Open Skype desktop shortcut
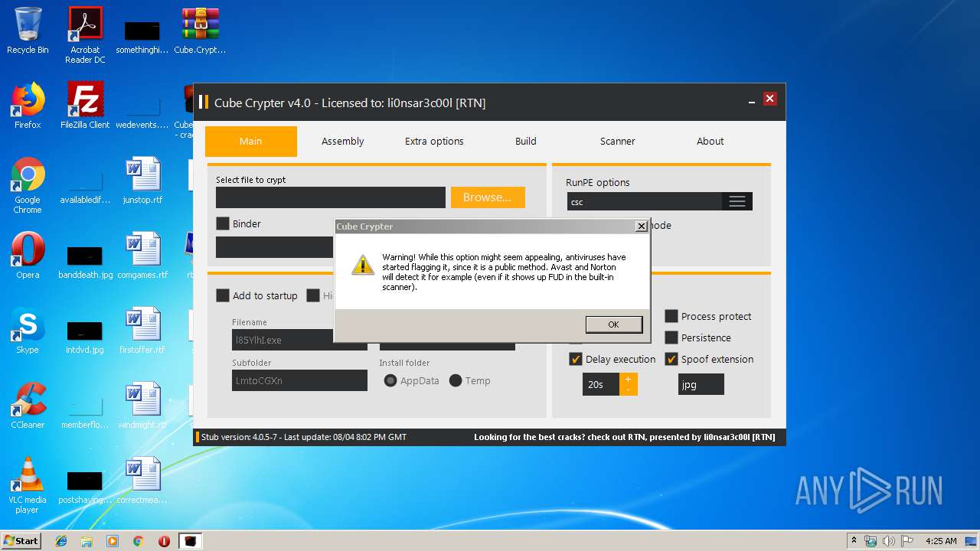Screen dimensions: 980x551 pos(28,331)
